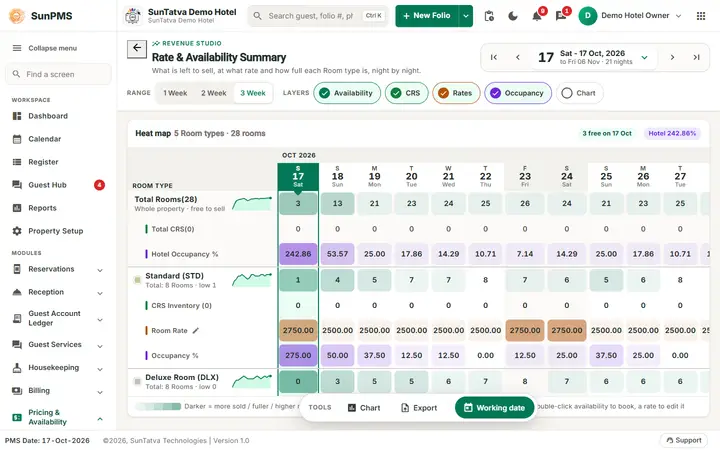
Task: Click the 3 free on 17 Oct badge
Action: coord(607,134)
